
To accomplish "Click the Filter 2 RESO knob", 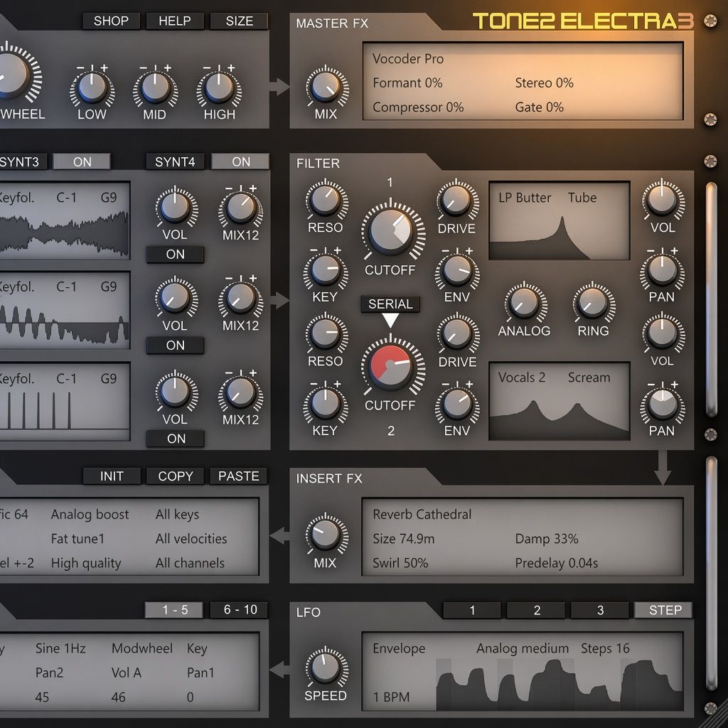I will pyautogui.click(x=326, y=334).
